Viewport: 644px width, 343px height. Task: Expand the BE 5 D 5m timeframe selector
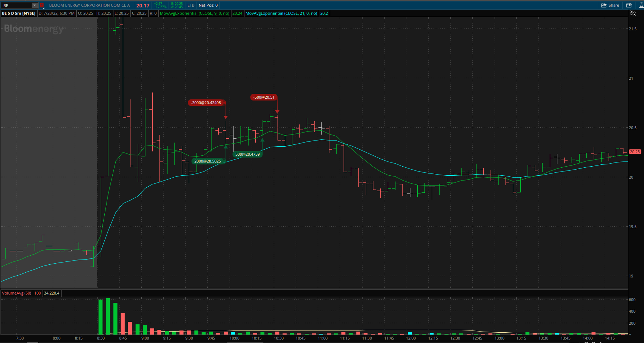point(19,14)
